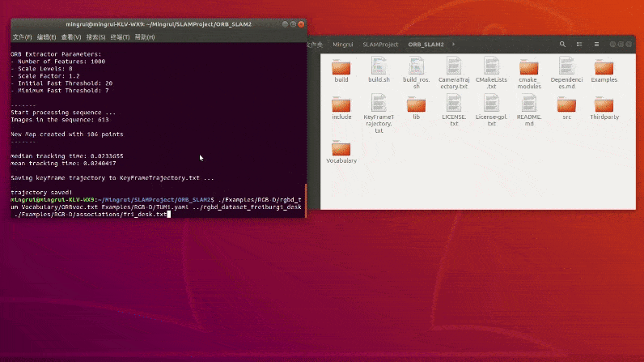644x362 pixels.
Task: Select the build.sh script file
Action: (379, 70)
